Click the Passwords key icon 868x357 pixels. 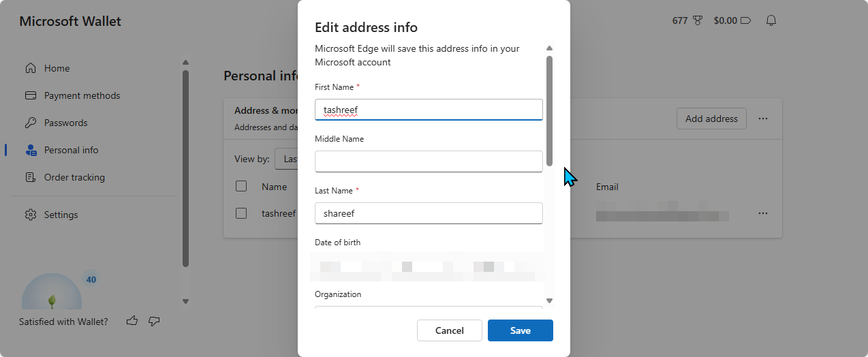(31, 123)
